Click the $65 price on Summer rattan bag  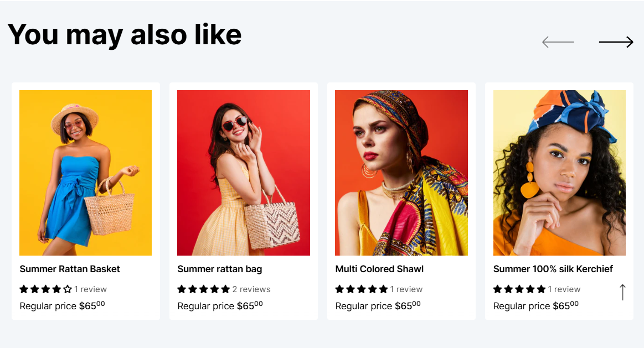click(250, 305)
